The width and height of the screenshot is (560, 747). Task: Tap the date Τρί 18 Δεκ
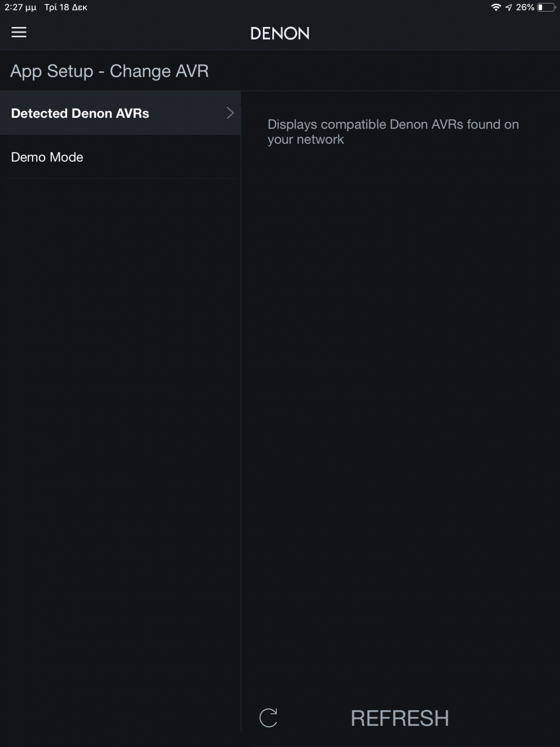click(x=66, y=7)
